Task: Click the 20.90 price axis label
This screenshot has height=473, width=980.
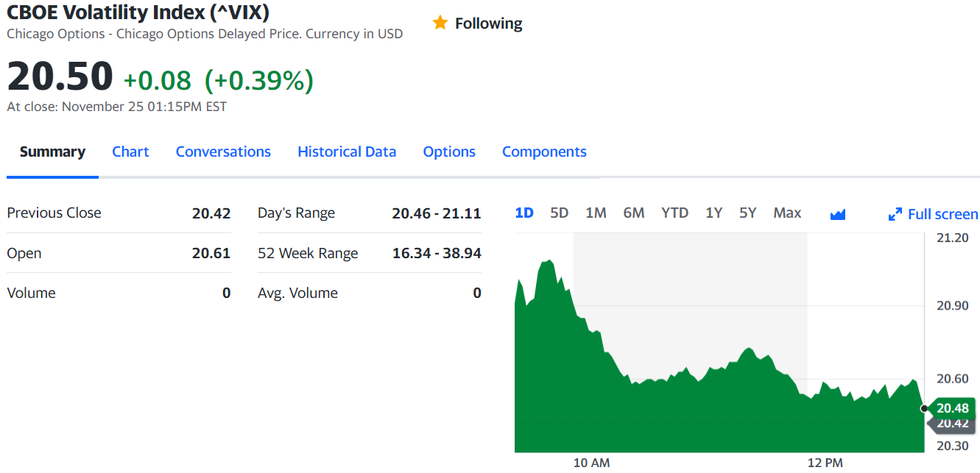Action: point(953,306)
